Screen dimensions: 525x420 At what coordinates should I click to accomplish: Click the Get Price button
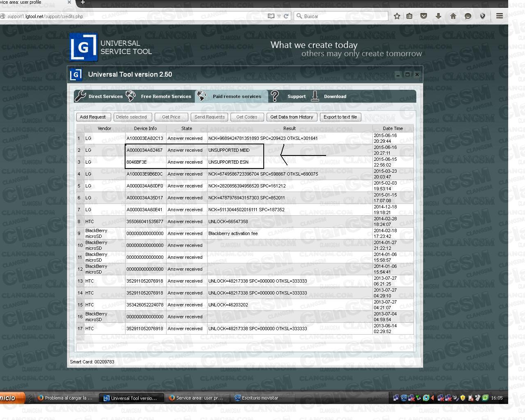coord(171,117)
